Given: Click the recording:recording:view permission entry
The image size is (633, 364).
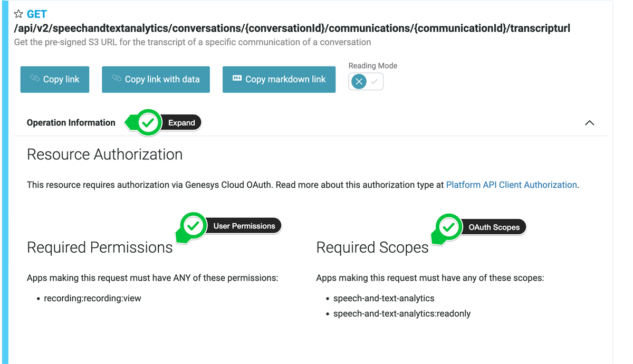Looking at the screenshot, I should [92, 298].
